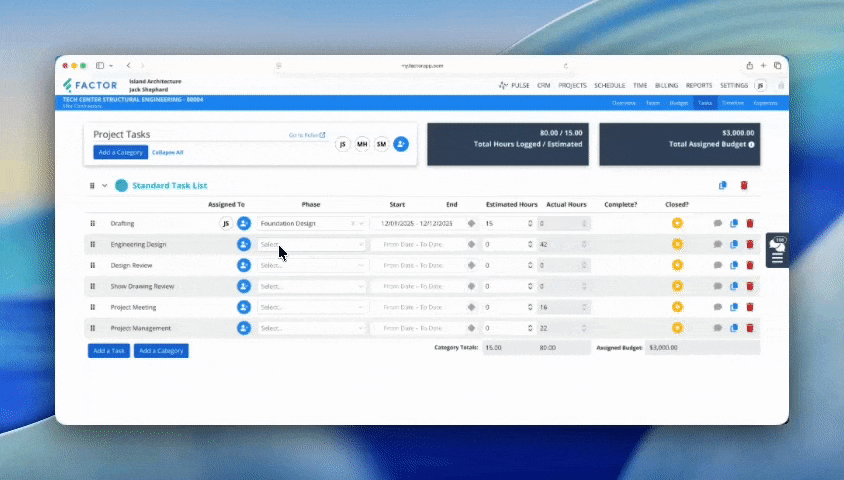
Task: Open the Billing menu
Action: pyautogui.click(x=666, y=85)
